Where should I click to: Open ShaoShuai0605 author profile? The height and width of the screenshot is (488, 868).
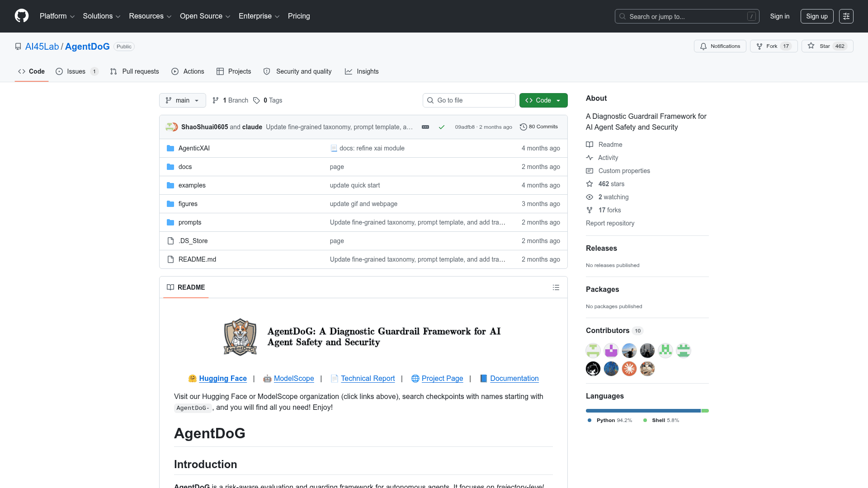204,127
